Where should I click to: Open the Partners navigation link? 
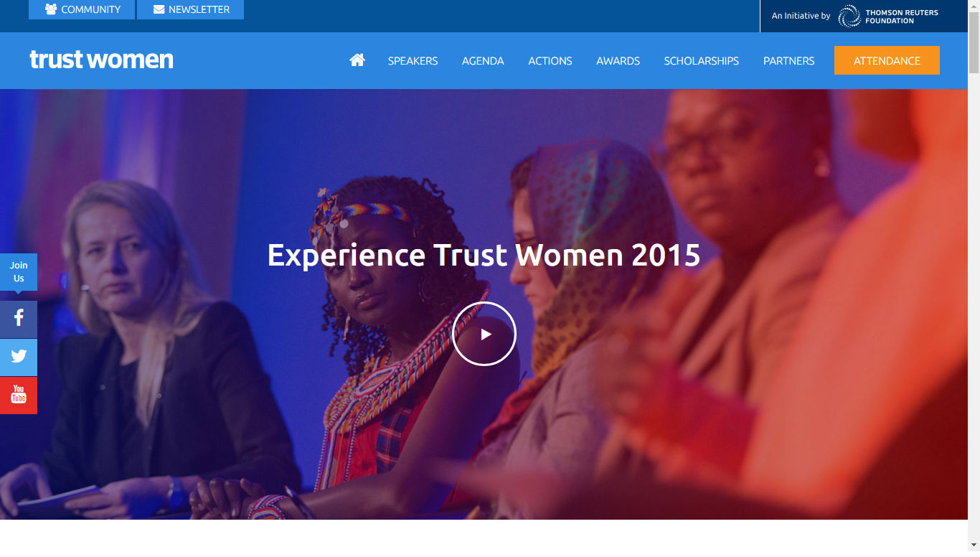(x=789, y=61)
